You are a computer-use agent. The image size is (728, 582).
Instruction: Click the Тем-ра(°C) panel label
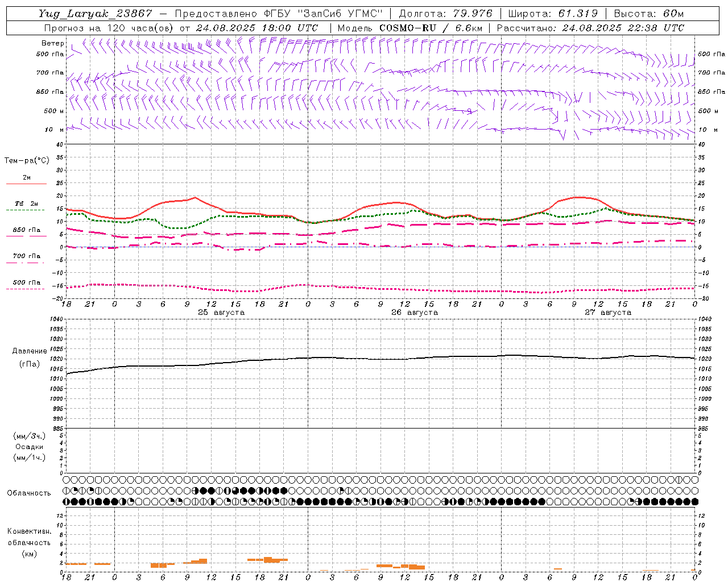click(27, 161)
